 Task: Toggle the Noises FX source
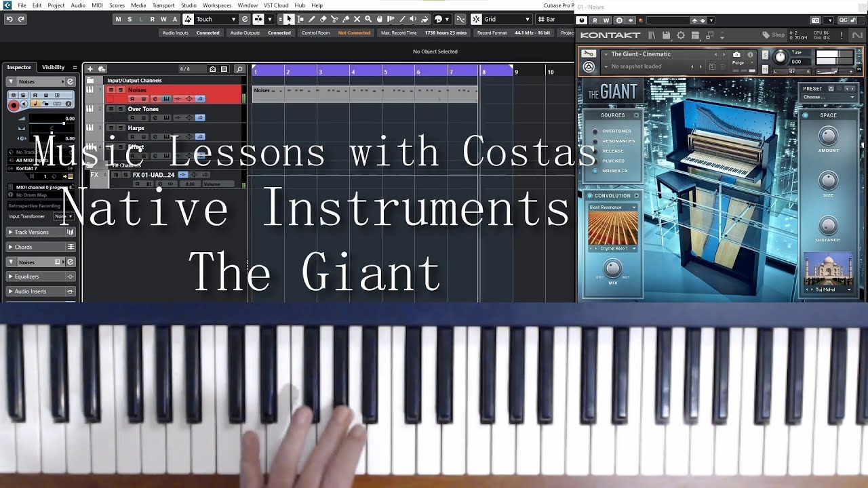(x=595, y=171)
